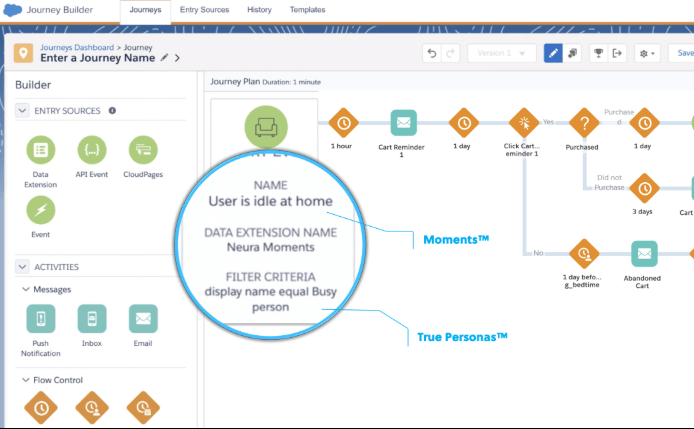694x429 pixels.
Task: Open the exit criteria arrow icon
Action: click(617, 53)
